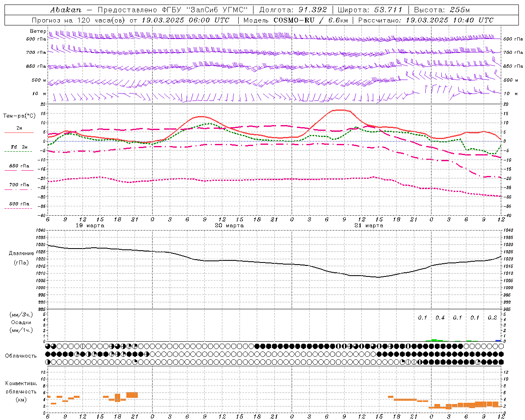Screen dimensions: 525x420
Task: Click the "19 марта" date label
Action: [x=90, y=226]
